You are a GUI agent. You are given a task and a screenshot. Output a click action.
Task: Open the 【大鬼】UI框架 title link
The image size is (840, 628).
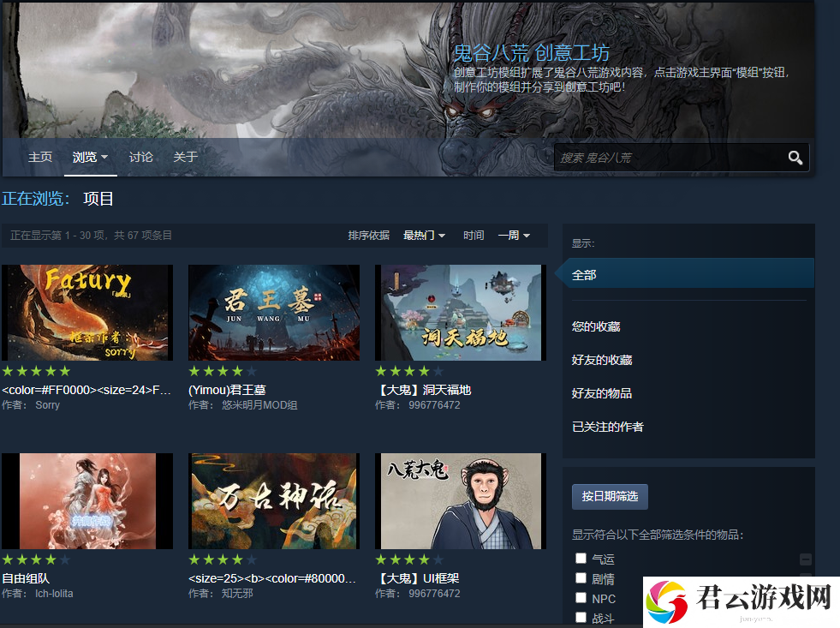[x=417, y=578]
